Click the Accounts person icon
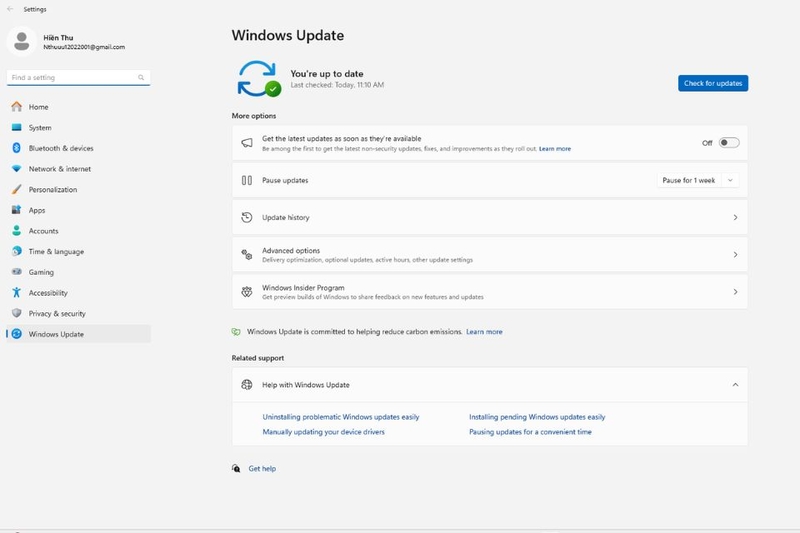 17,231
